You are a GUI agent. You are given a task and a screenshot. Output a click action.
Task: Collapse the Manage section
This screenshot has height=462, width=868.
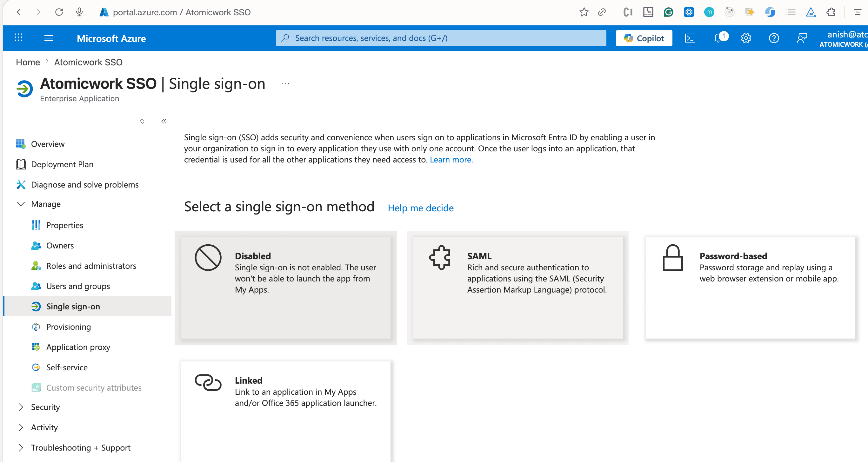click(21, 204)
